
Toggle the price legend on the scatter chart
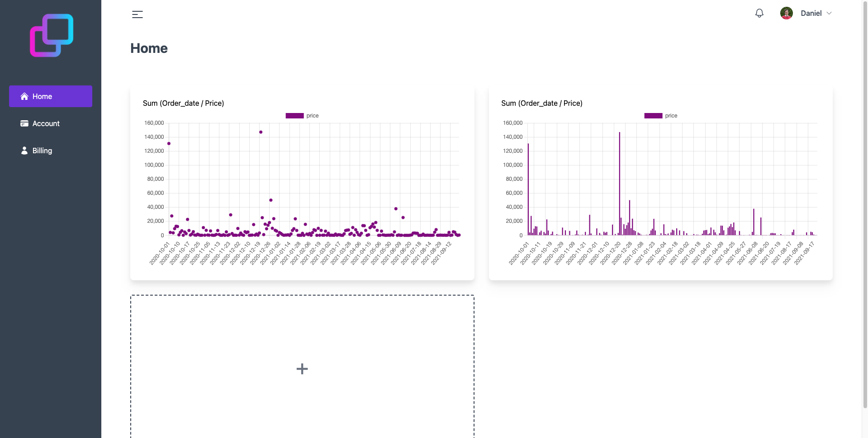(x=301, y=115)
